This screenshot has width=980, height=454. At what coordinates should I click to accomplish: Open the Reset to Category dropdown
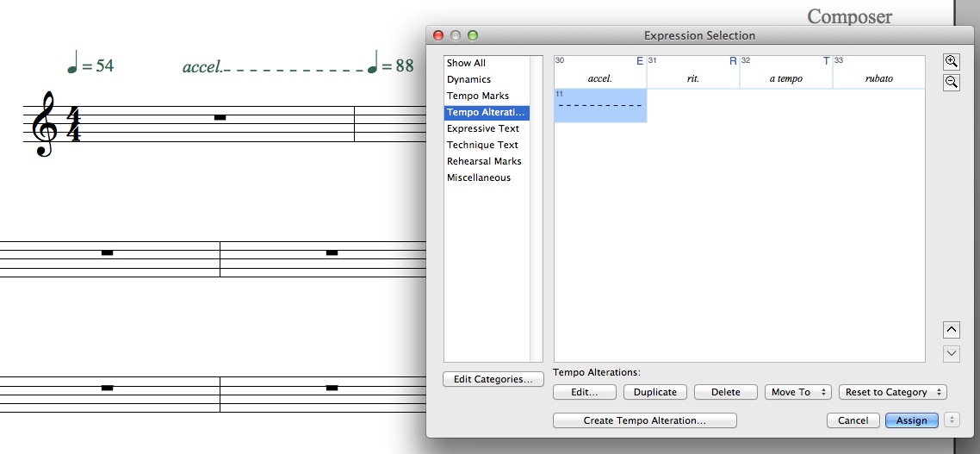[892, 392]
